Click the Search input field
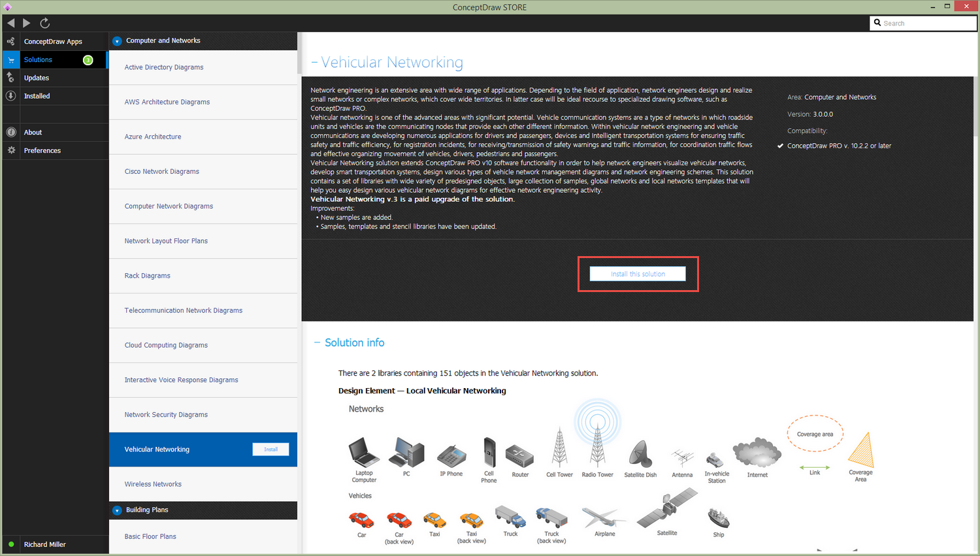Image resolution: width=980 pixels, height=556 pixels. [923, 23]
